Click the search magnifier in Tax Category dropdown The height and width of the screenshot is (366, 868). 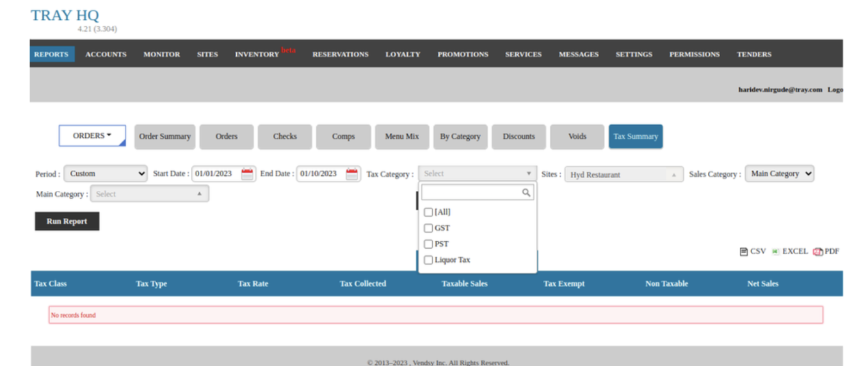(x=526, y=192)
